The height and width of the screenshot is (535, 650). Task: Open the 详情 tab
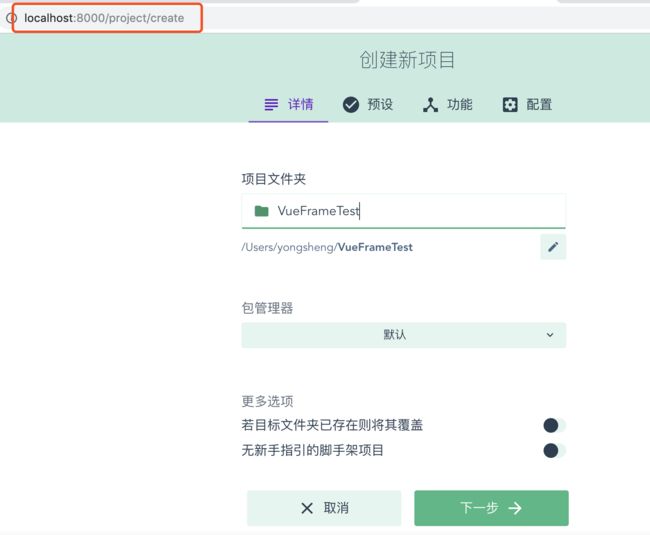coord(289,105)
